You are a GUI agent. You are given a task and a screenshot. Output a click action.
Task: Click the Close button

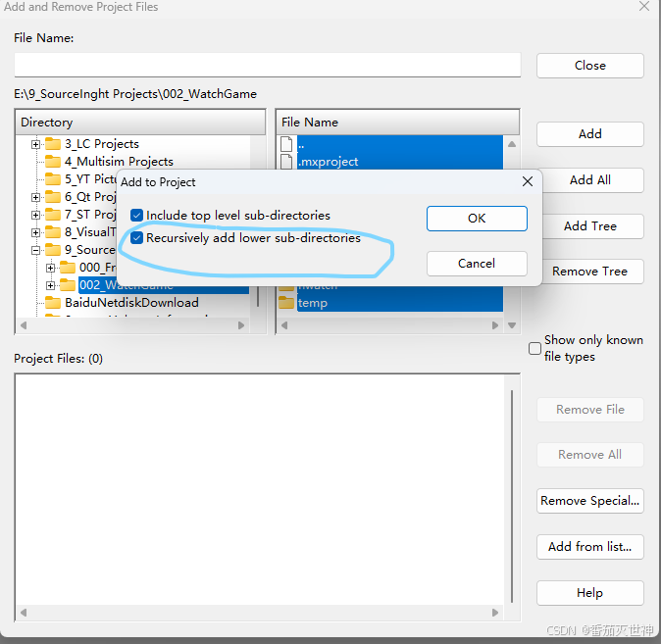(x=589, y=66)
